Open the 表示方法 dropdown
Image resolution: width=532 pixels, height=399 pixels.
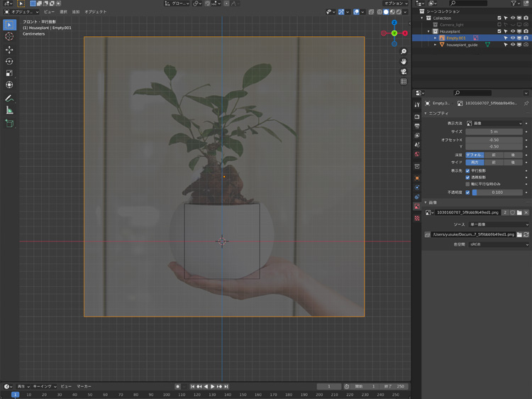point(494,124)
